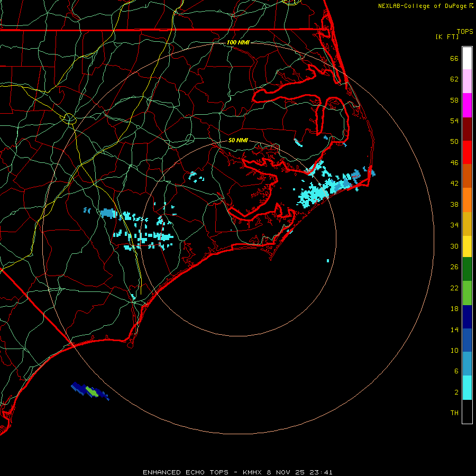Click the 26 legend value
This screenshot has width=476, height=476.
pos(454,267)
